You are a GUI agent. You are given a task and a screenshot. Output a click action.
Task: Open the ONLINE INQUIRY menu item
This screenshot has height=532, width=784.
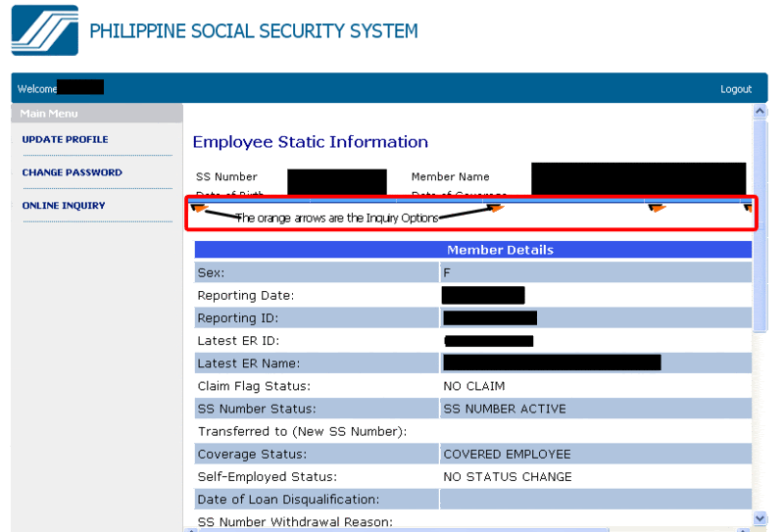coord(64,206)
